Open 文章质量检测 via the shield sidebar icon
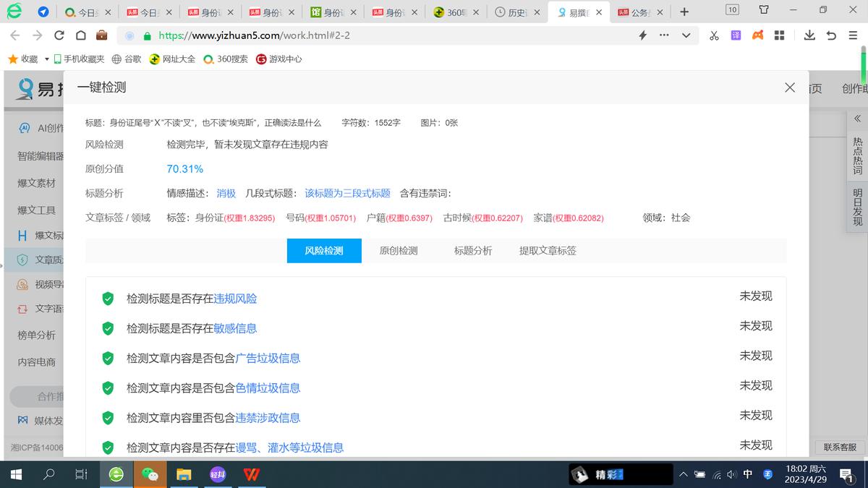This screenshot has height=488, width=868. [22, 259]
